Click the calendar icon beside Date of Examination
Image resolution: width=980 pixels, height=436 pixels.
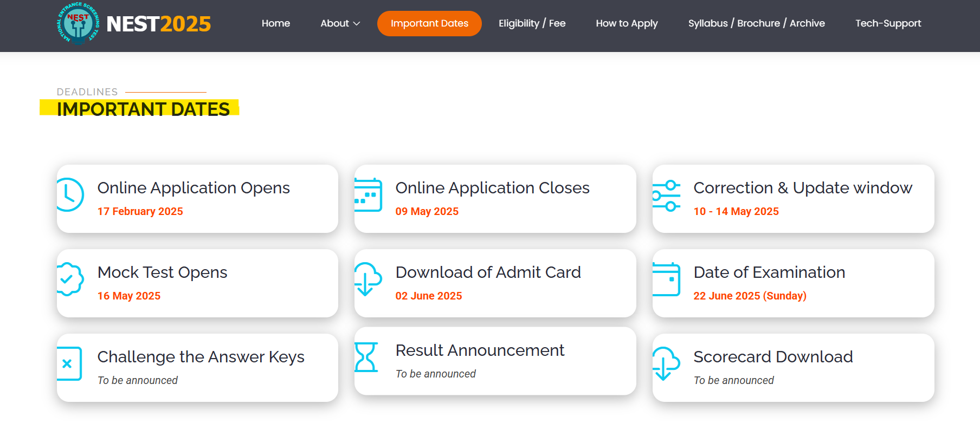tap(666, 279)
